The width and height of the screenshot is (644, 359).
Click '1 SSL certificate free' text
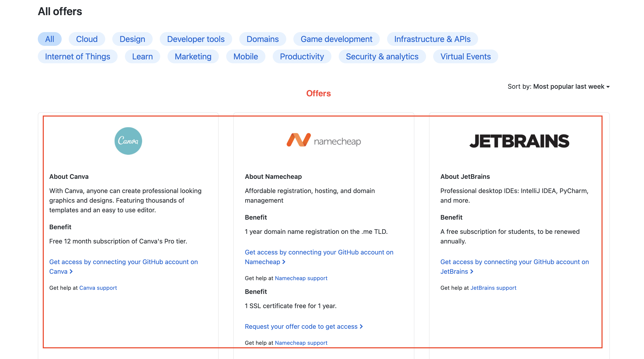(x=291, y=306)
